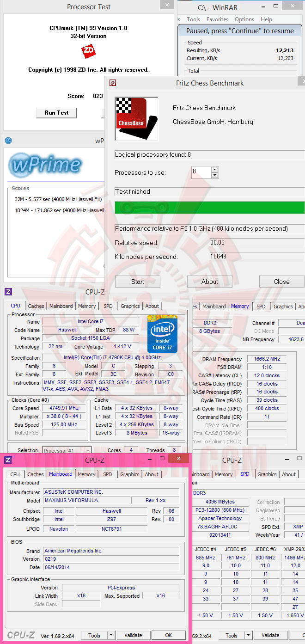
Task: Open About tab in CPU-Z processor window
Action: pos(152,306)
